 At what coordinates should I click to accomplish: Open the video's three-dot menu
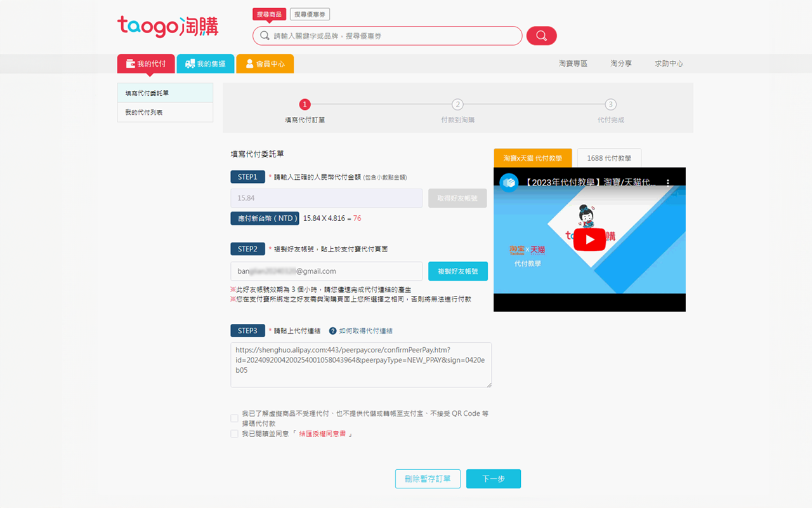pyautogui.click(x=668, y=181)
